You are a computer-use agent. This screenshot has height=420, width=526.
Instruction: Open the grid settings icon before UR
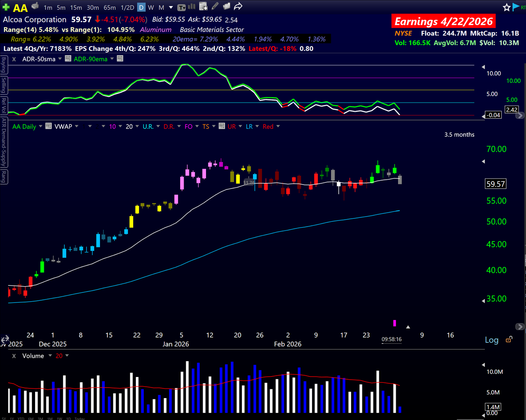(222, 126)
